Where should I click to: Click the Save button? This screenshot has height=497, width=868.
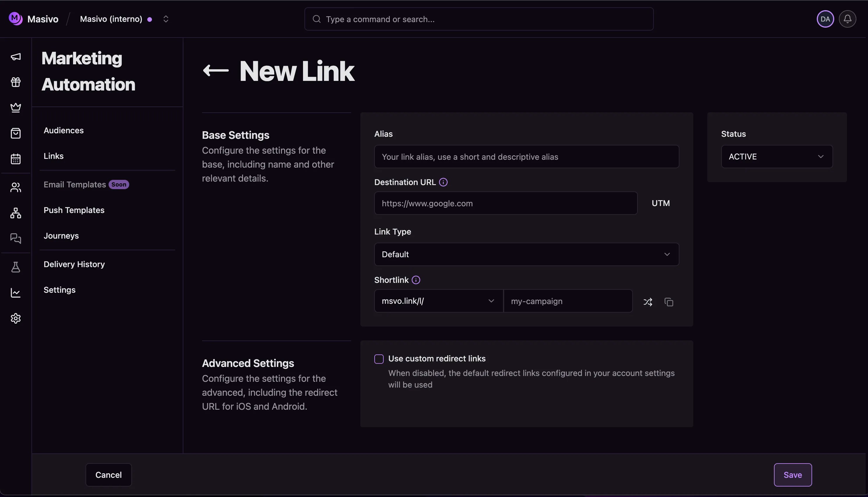click(792, 475)
